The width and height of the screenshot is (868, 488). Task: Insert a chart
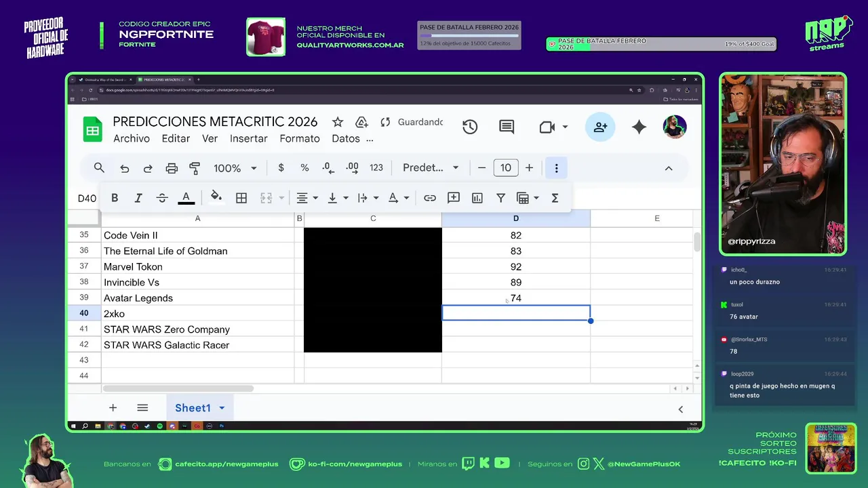tap(477, 198)
